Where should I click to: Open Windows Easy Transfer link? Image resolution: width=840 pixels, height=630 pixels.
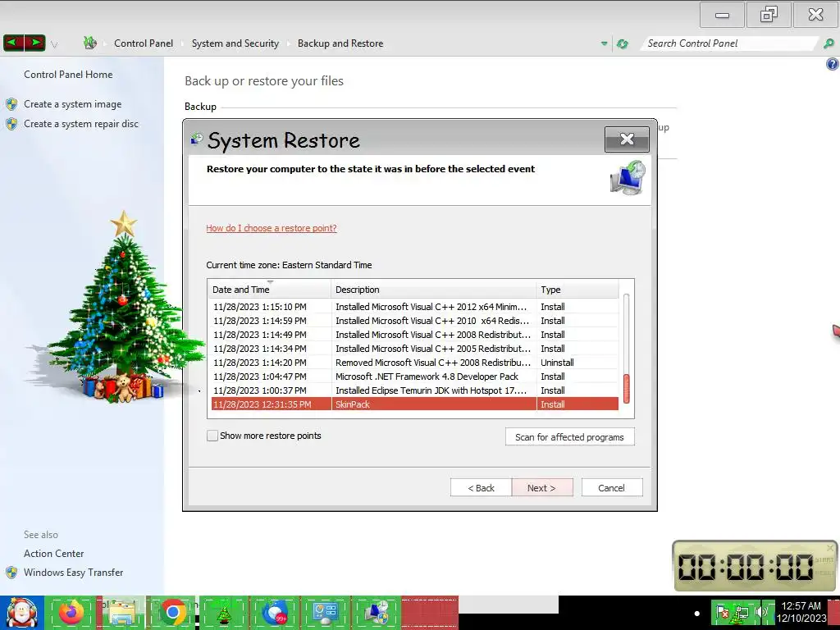coord(73,572)
